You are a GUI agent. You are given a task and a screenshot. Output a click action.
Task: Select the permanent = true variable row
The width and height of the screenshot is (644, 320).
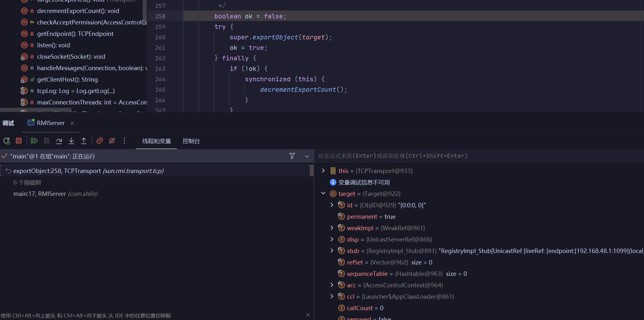coord(371,217)
